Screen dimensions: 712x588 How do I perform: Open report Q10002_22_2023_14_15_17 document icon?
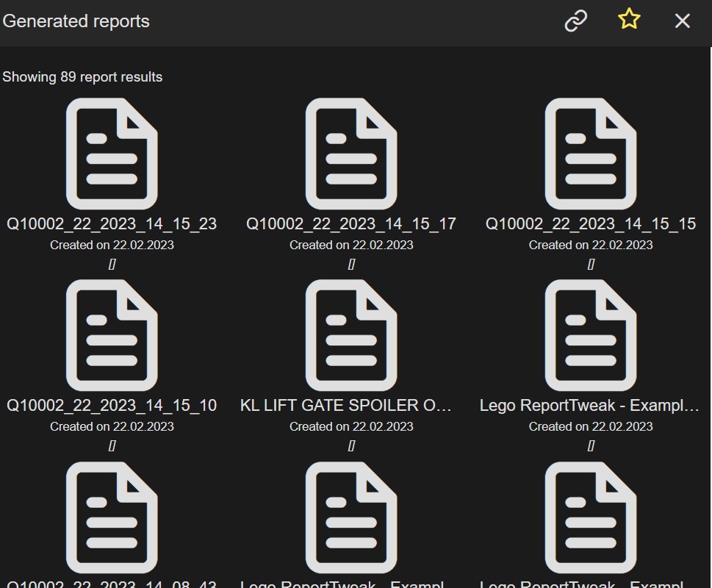point(351,154)
